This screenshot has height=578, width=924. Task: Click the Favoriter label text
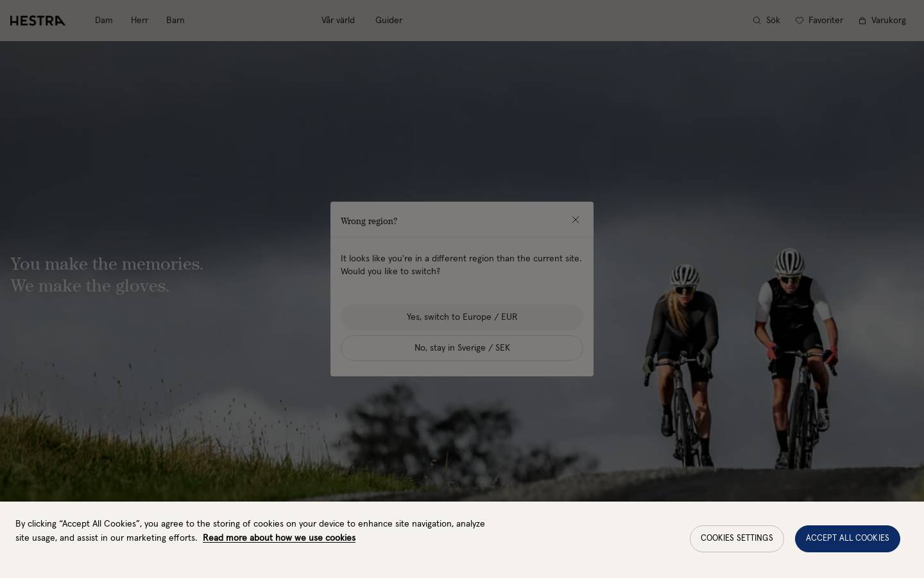click(826, 21)
